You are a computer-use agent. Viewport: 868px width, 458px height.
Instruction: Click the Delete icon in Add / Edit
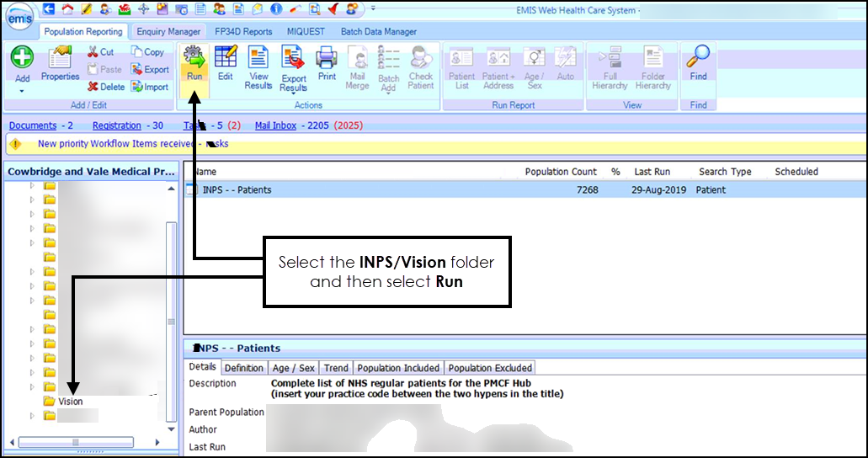(x=106, y=87)
